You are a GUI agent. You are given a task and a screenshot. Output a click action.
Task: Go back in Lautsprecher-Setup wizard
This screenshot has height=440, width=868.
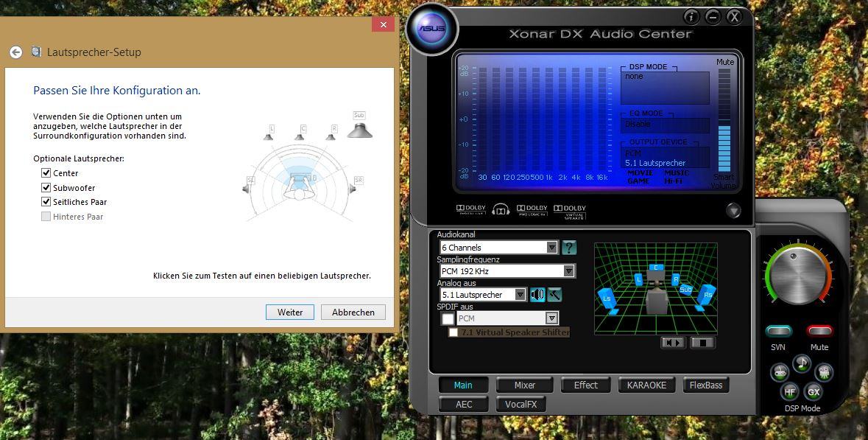pyautogui.click(x=16, y=52)
